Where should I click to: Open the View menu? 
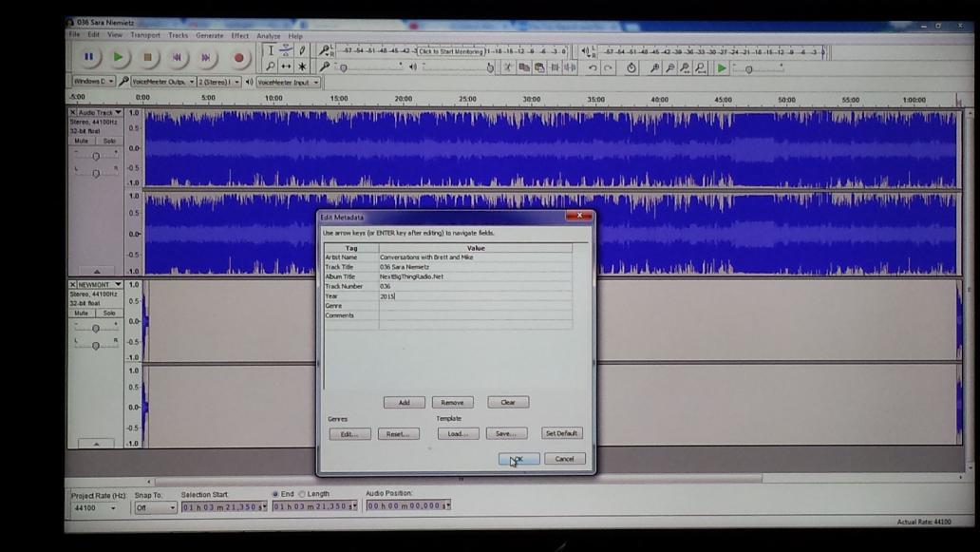[114, 35]
